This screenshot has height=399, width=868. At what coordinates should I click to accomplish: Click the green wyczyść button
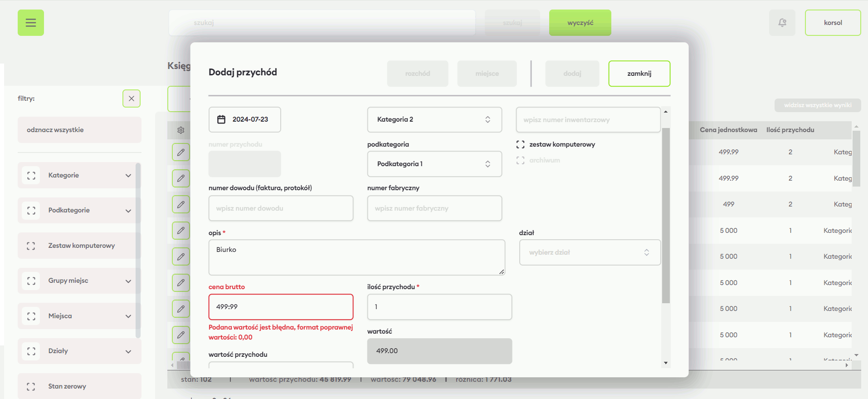pos(580,23)
